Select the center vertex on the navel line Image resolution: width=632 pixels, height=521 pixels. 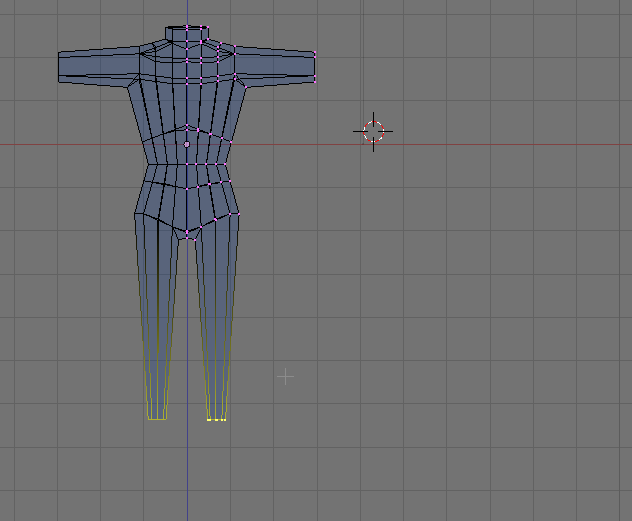pos(187,188)
